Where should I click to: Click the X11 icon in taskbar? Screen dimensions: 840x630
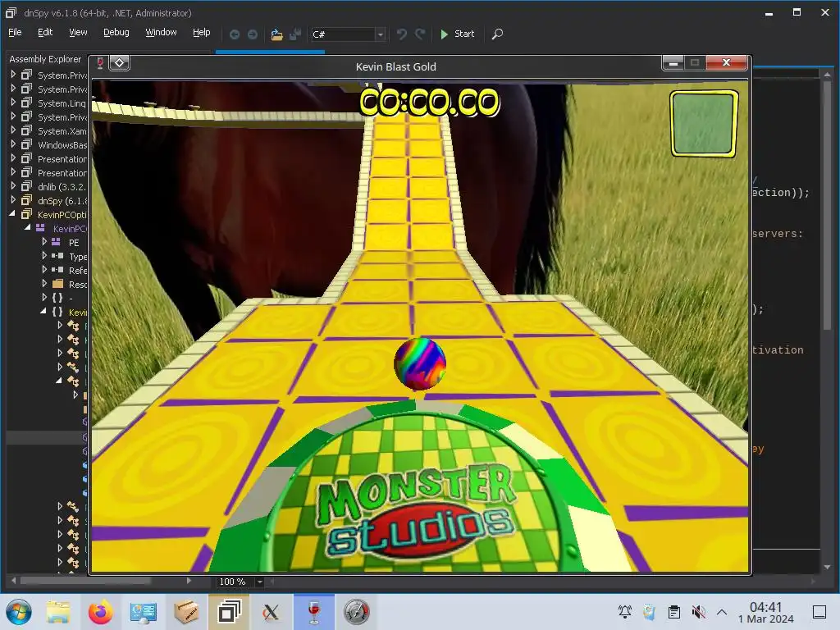click(271, 612)
